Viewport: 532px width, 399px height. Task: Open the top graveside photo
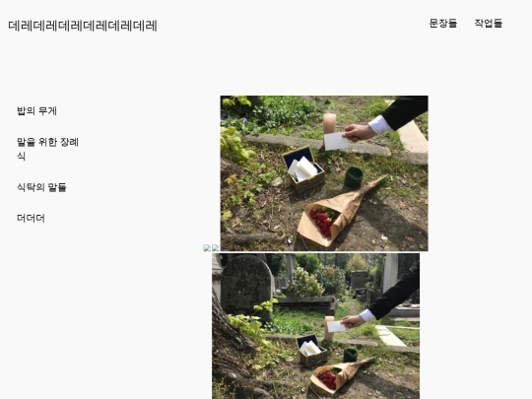[x=324, y=173]
